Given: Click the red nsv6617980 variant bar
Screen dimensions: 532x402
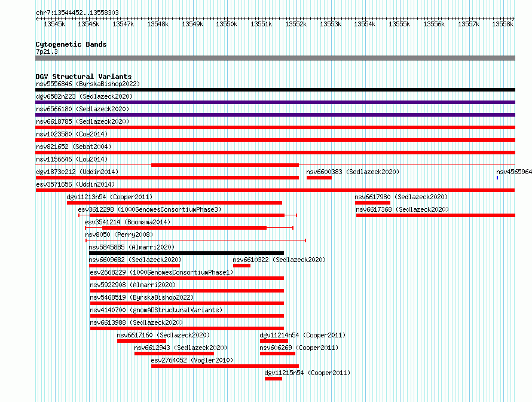Looking at the screenshot, I should pyautogui.click(x=372, y=203).
